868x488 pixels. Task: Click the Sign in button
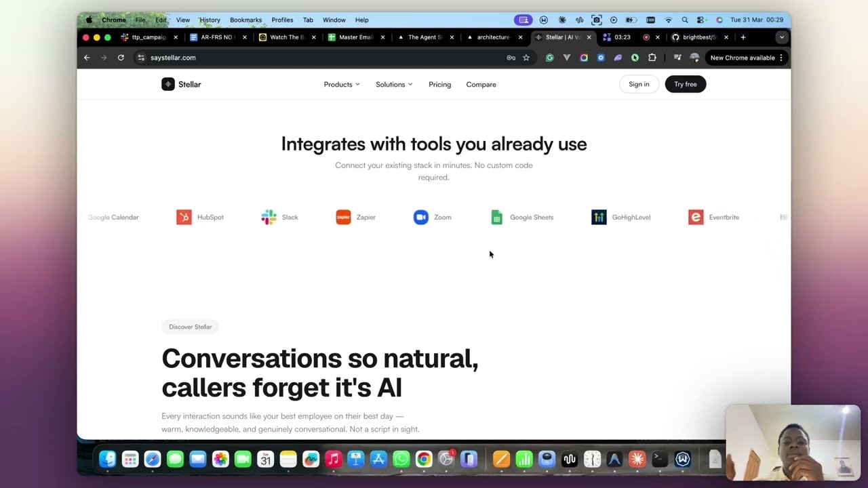tap(639, 84)
